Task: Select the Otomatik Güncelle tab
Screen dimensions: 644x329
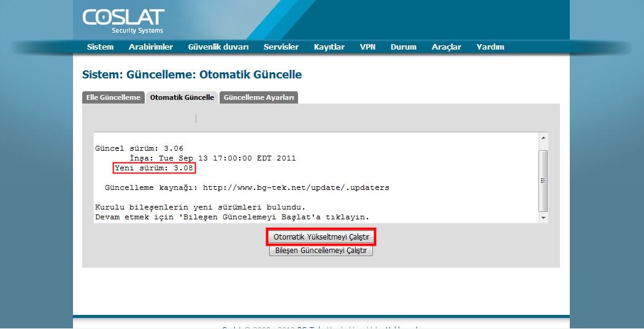Action: coord(182,97)
